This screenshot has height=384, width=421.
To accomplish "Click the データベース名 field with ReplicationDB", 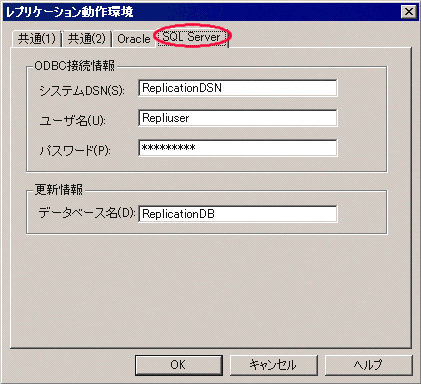I will click(238, 214).
